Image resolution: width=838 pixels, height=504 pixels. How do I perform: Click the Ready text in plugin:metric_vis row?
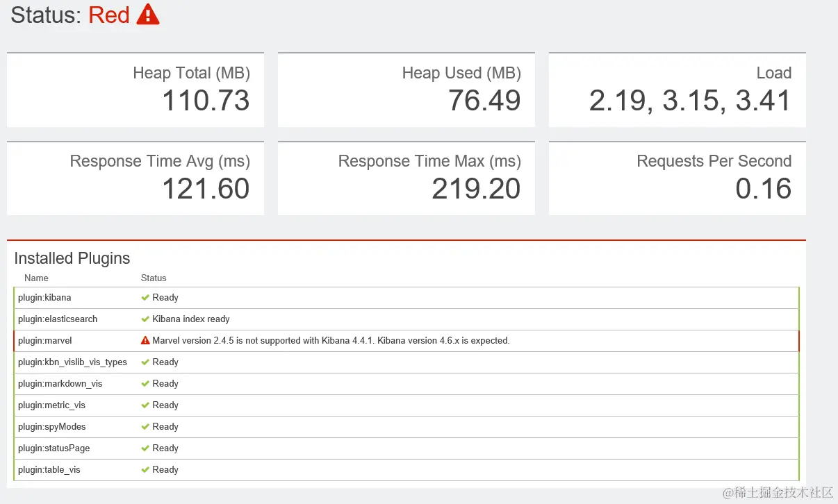click(x=165, y=405)
